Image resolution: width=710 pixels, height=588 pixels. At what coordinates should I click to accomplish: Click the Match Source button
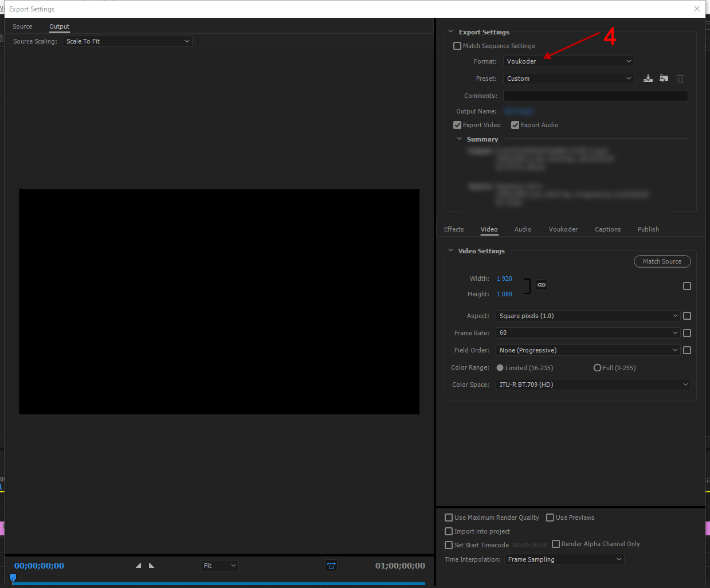(x=662, y=261)
